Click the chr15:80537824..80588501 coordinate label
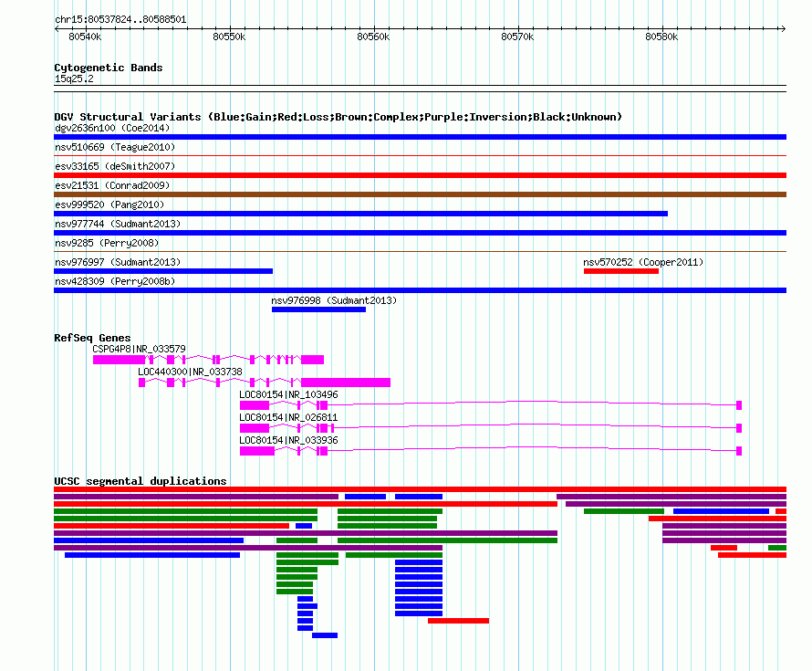The height and width of the screenshot is (671, 812). [120, 19]
